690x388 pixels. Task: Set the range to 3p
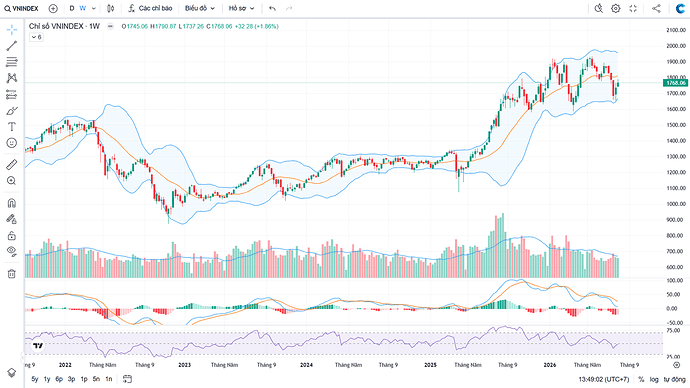(x=71, y=379)
